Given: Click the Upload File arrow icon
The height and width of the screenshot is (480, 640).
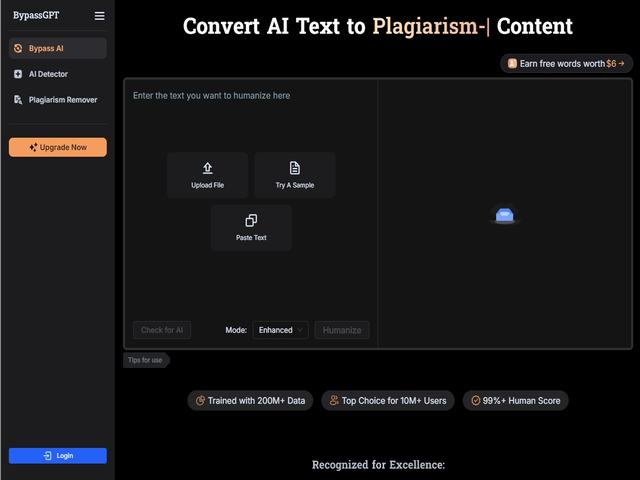Looking at the screenshot, I should pyautogui.click(x=208, y=168).
